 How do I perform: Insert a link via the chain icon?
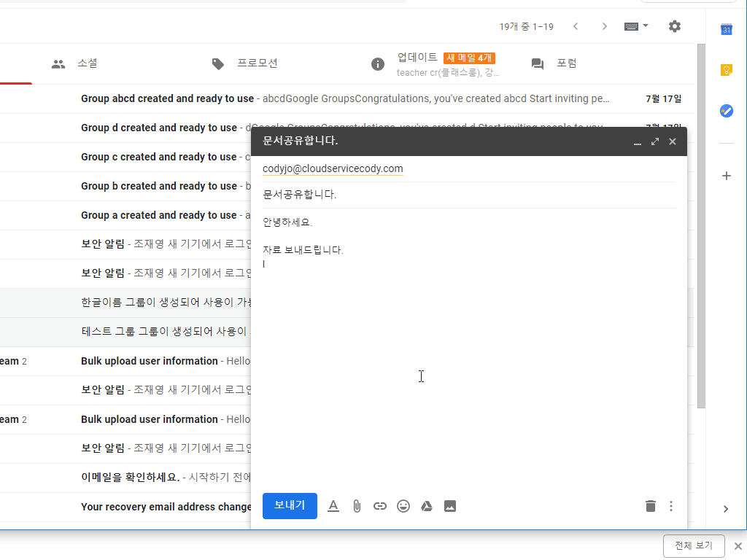[x=379, y=506]
